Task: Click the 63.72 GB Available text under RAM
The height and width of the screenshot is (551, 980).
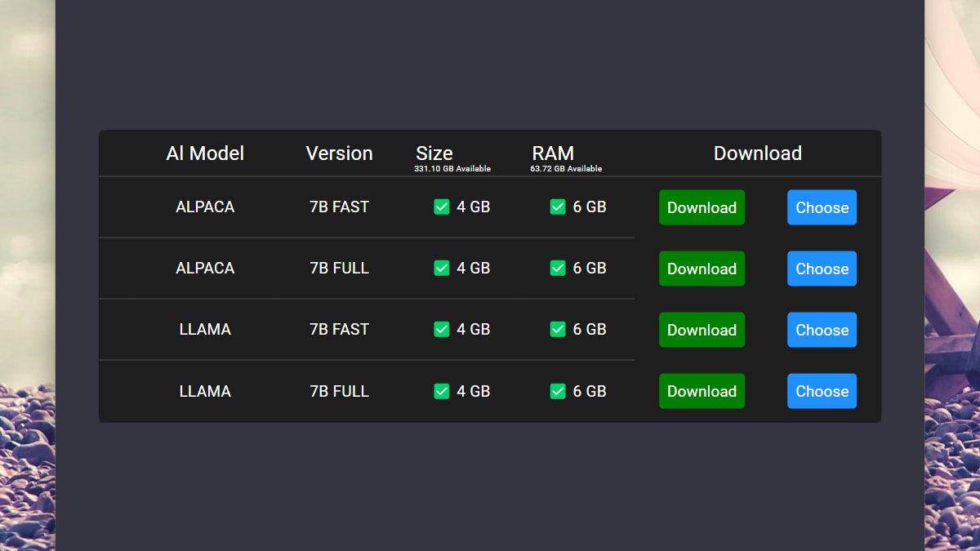Action: click(566, 169)
